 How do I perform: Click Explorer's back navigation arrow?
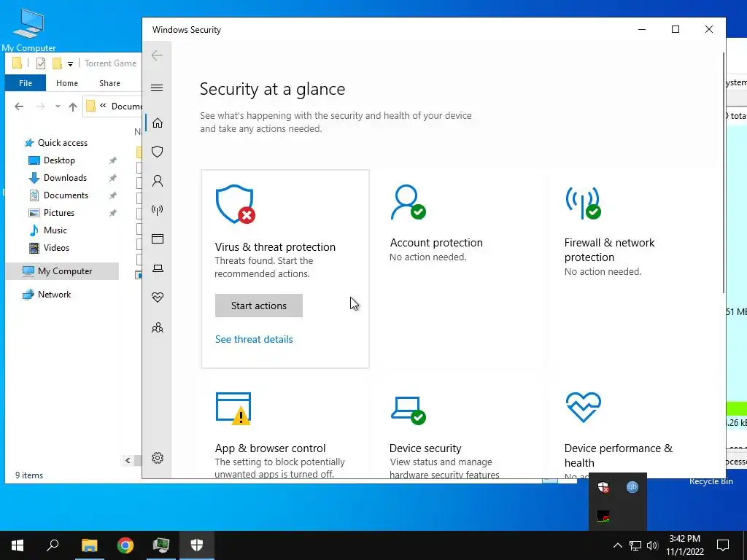coord(19,106)
